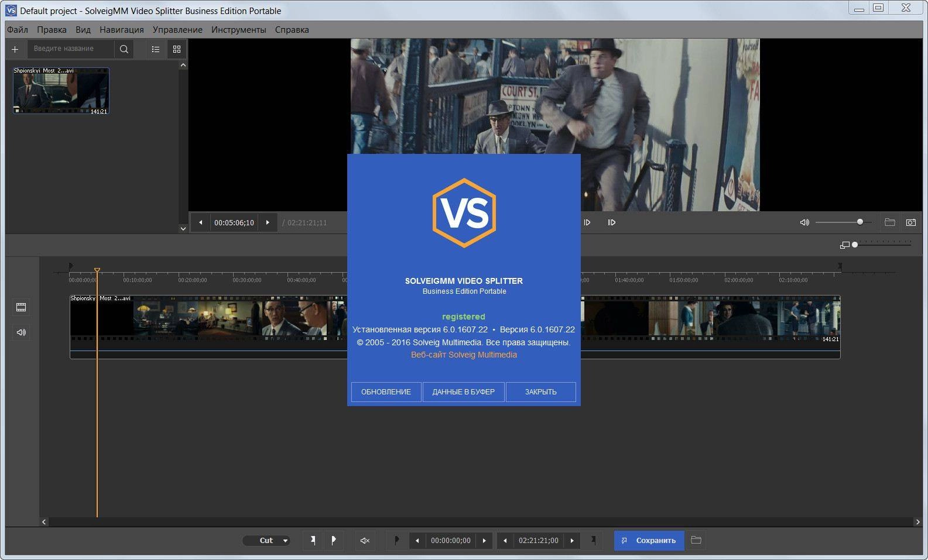Click ЗАКРЫТЬ to dismiss About dialog

click(x=541, y=392)
